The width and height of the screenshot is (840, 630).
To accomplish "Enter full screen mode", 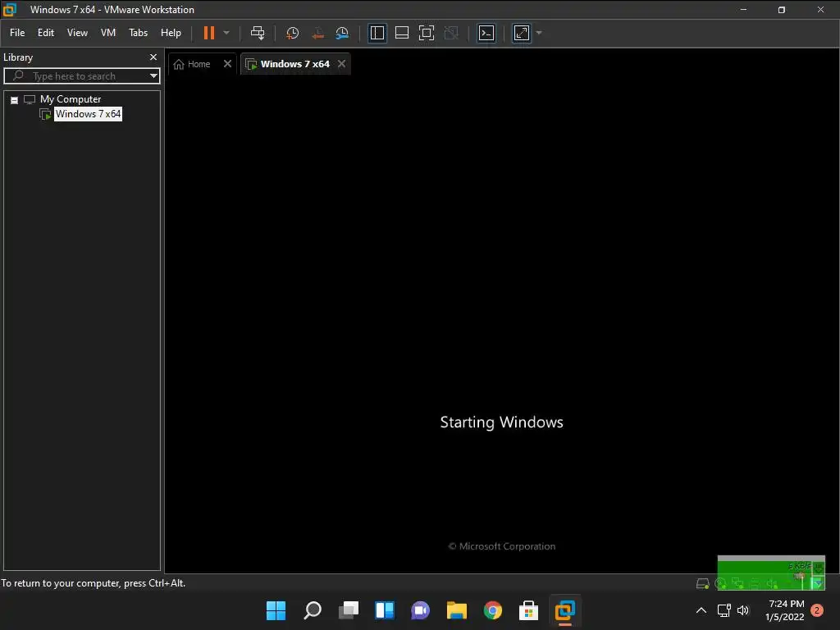I will pos(427,33).
